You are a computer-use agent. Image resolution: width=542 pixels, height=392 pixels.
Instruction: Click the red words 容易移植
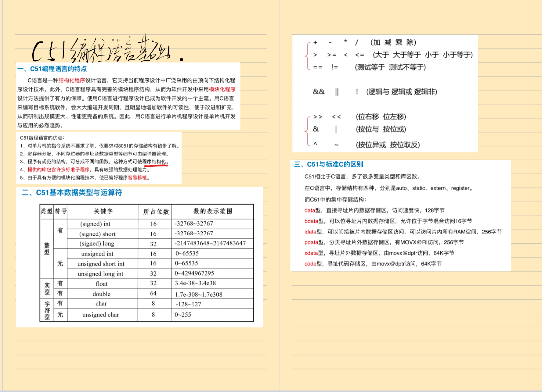coord(137,178)
